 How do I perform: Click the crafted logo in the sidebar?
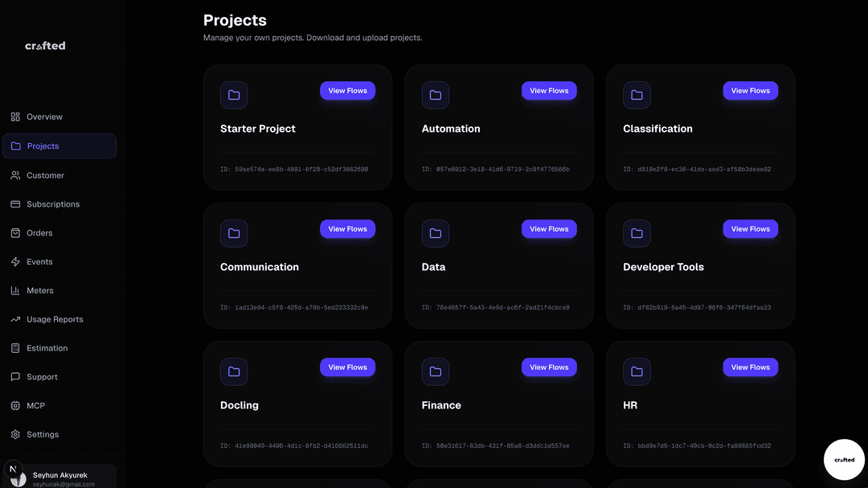[x=45, y=46]
